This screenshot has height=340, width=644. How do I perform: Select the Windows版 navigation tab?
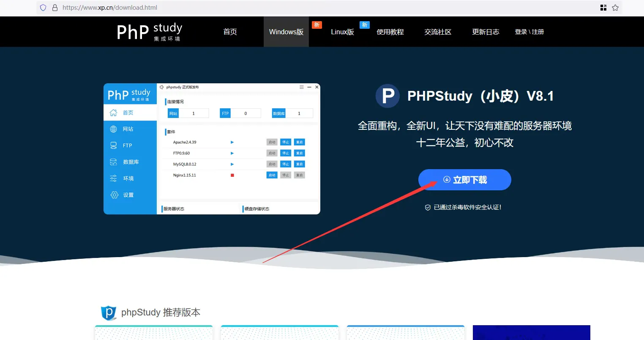[x=286, y=32]
